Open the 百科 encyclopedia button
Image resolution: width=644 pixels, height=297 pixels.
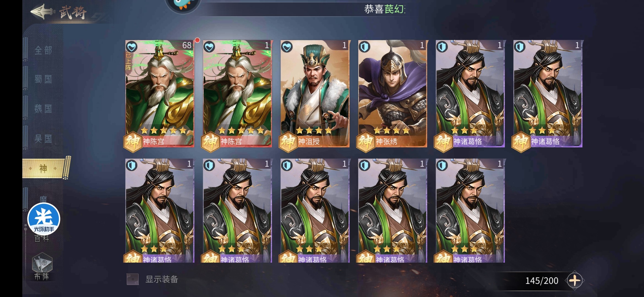42,238
